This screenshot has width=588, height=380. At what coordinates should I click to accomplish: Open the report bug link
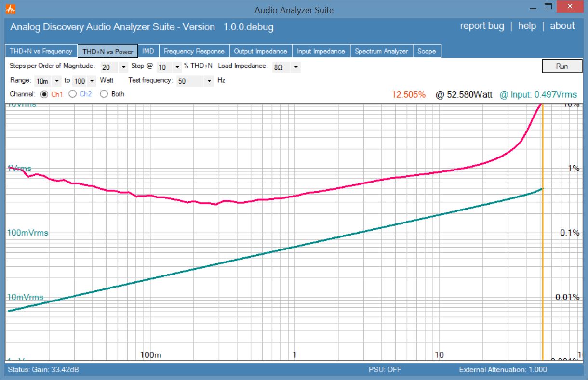pos(482,26)
